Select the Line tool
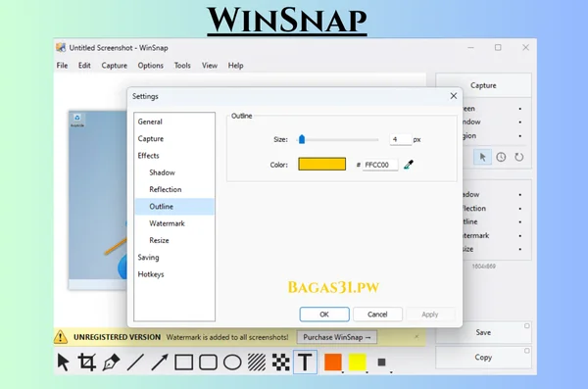588x389 pixels. 135,363
